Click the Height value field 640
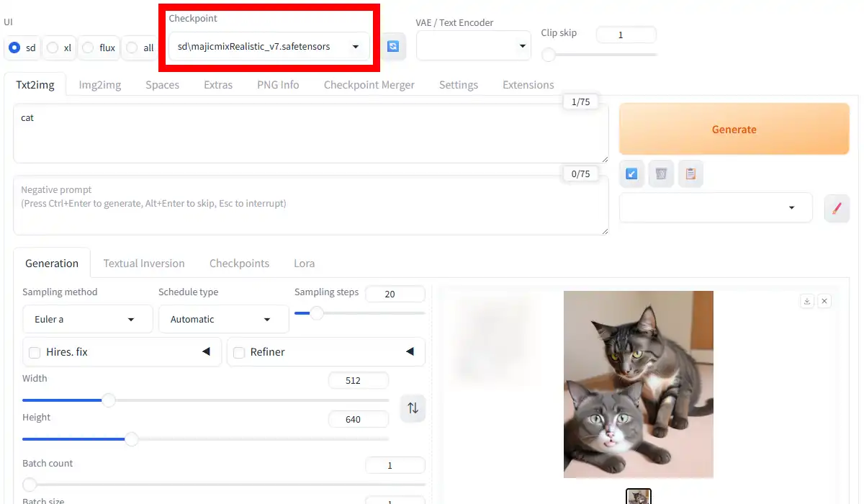The image size is (864, 504). (359, 419)
